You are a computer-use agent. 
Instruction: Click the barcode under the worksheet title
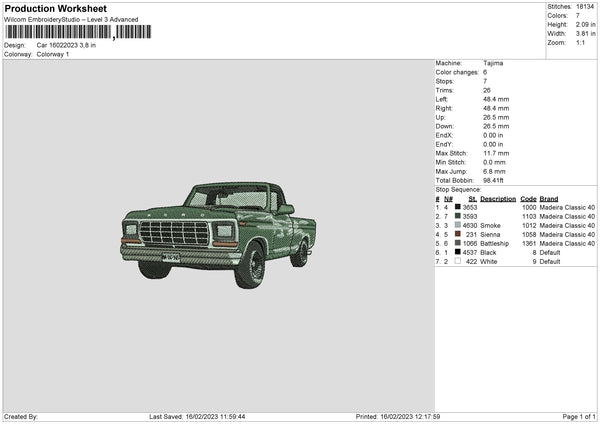pos(78,32)
